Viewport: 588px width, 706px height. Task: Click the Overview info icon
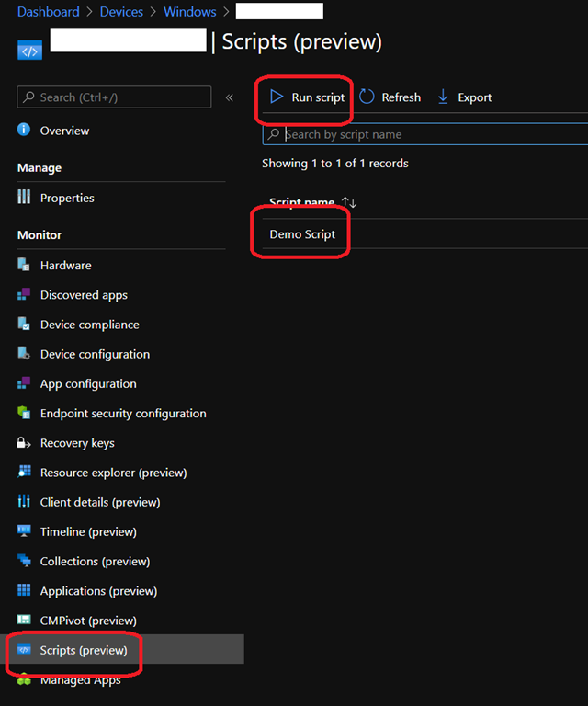pos(24,131)
